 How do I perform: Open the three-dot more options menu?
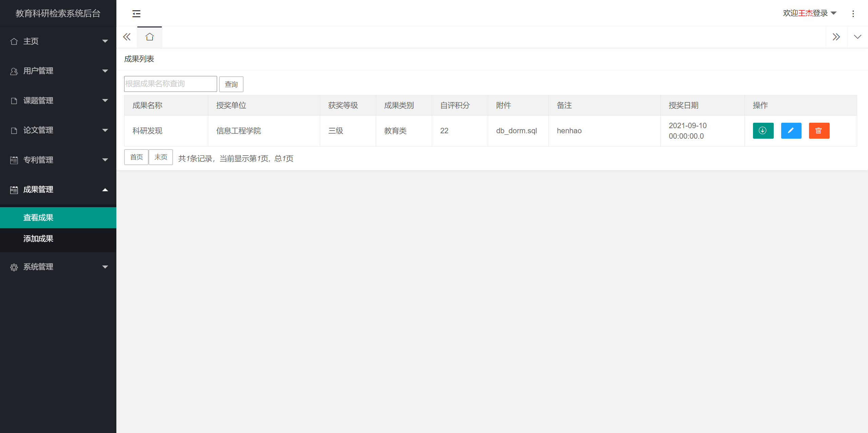(x=853, y=14)
